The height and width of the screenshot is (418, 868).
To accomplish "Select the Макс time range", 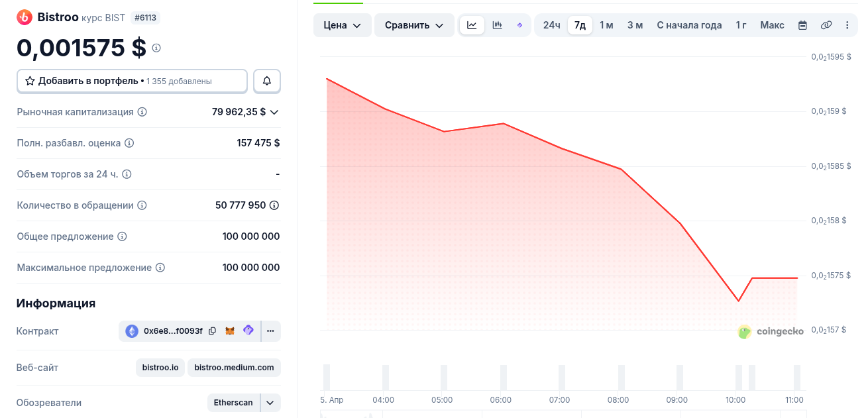I will click(772, 25).
